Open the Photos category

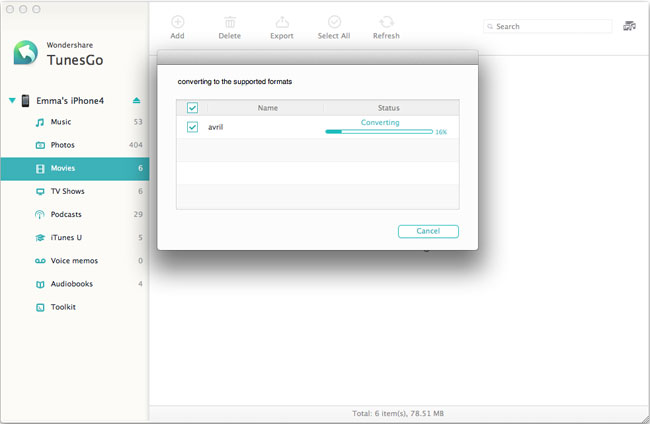point(75,145)
